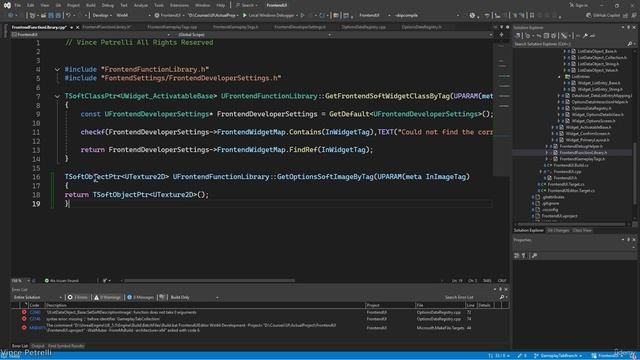Click the bookmark toolbar icon
Viewport: 640px width, 360px height.
(532, 16)
